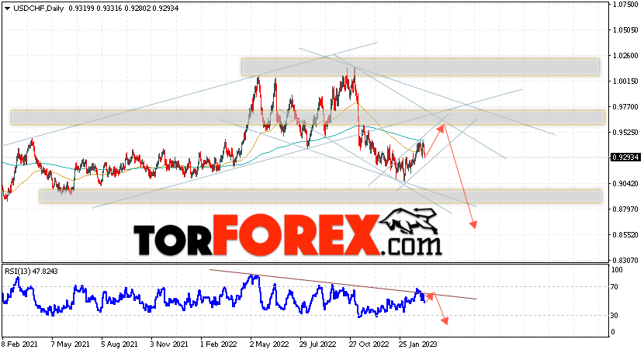The height and width of the screenshot is (353, 644).
Task: Click the 0.83070 price scale value
Action: tap(625, 260)
